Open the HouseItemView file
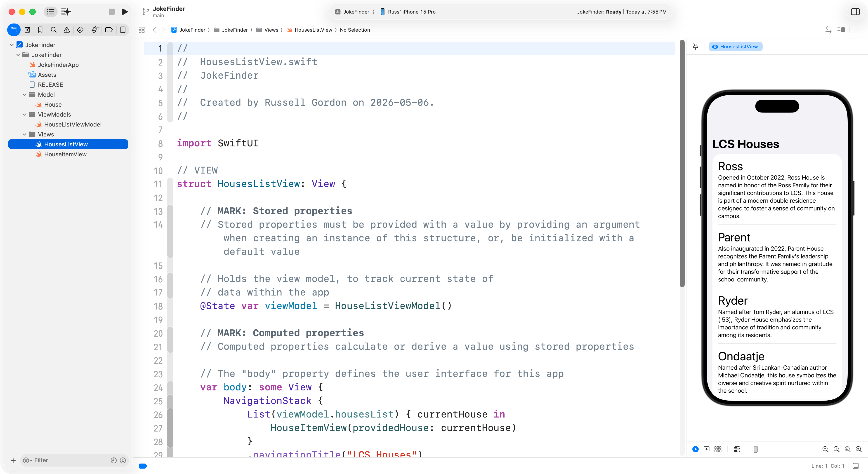Viewport: 868px width, 474px height. coord(65,154)
